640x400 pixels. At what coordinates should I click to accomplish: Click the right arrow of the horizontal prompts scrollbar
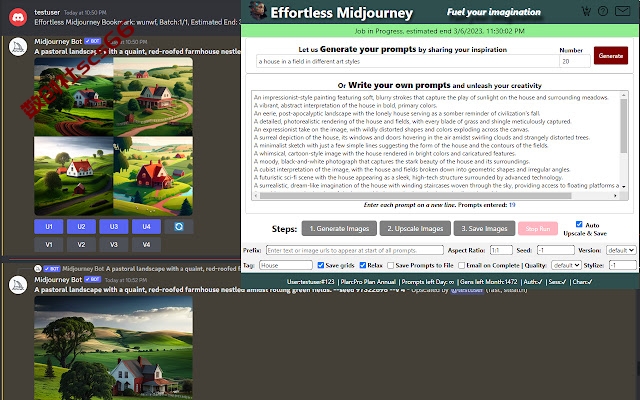616,196
